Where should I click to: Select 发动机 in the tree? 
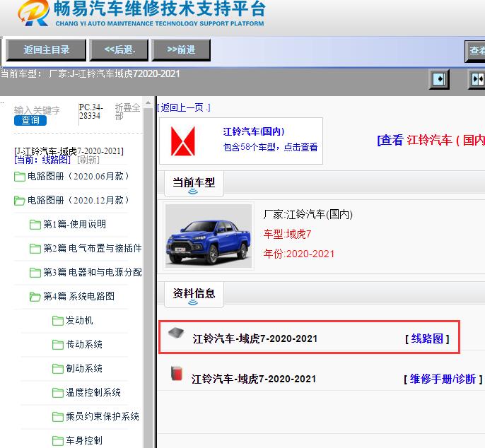pyautogui.click(x=79, y=320)
